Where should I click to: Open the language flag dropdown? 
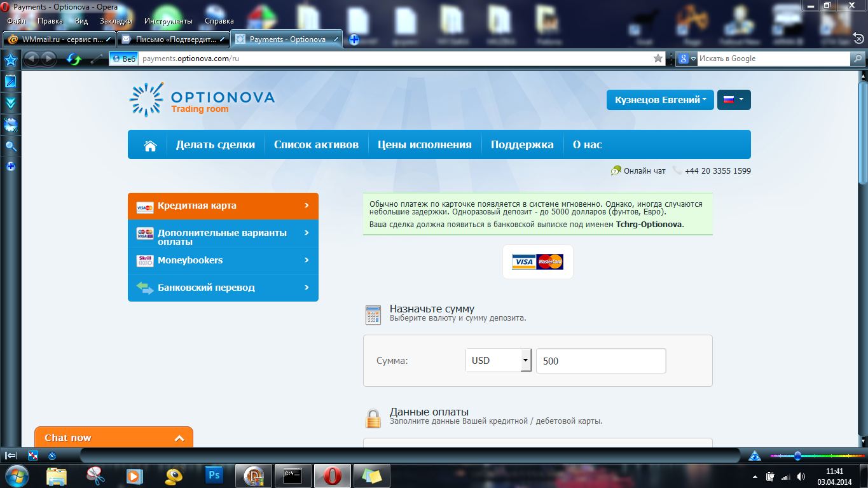click(734, 100)
